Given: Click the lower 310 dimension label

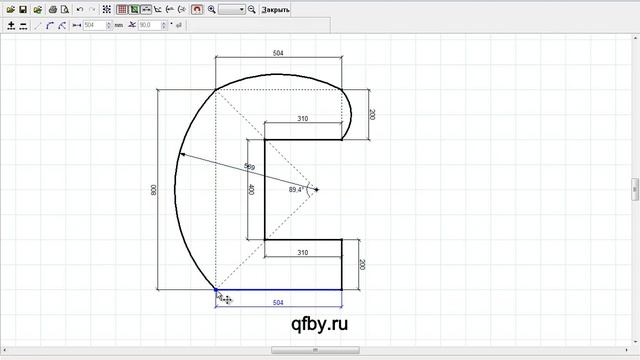Looking at the screenshot, I should point(302,253).
